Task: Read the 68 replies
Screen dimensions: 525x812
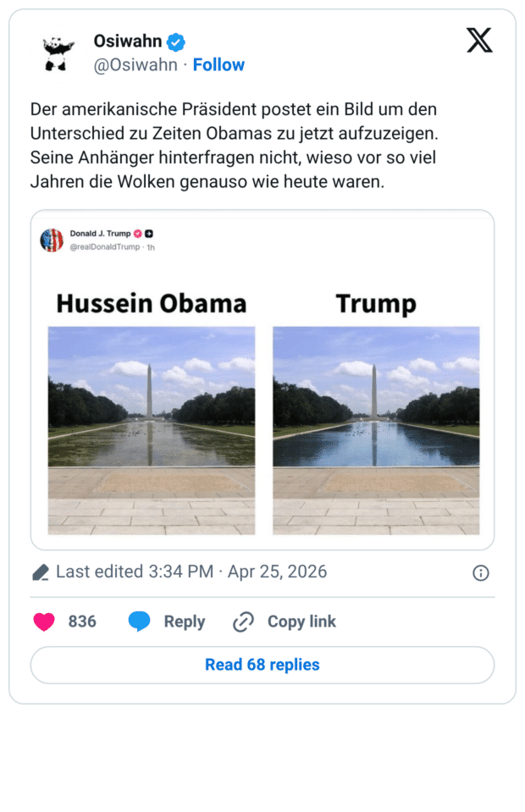Action: point(262,665)
